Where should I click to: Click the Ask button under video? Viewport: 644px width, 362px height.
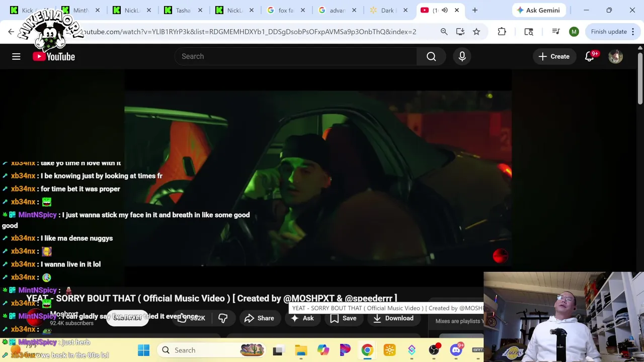point(302,318)
